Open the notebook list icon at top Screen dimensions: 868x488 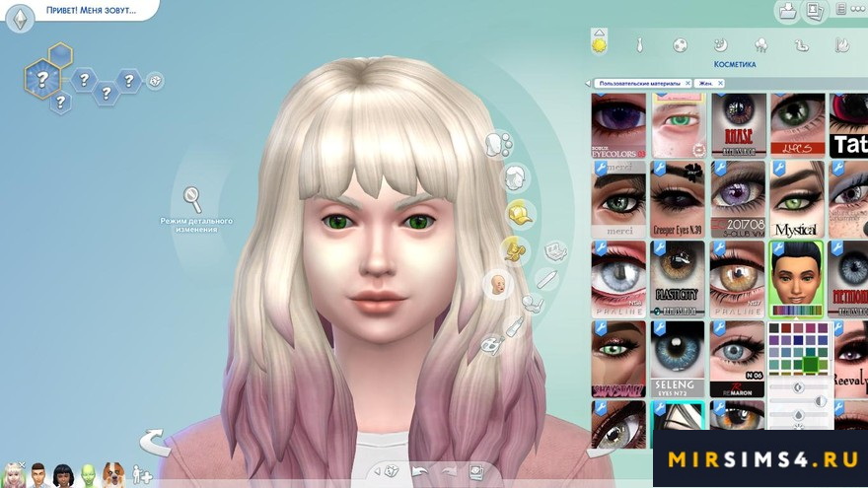840,10
